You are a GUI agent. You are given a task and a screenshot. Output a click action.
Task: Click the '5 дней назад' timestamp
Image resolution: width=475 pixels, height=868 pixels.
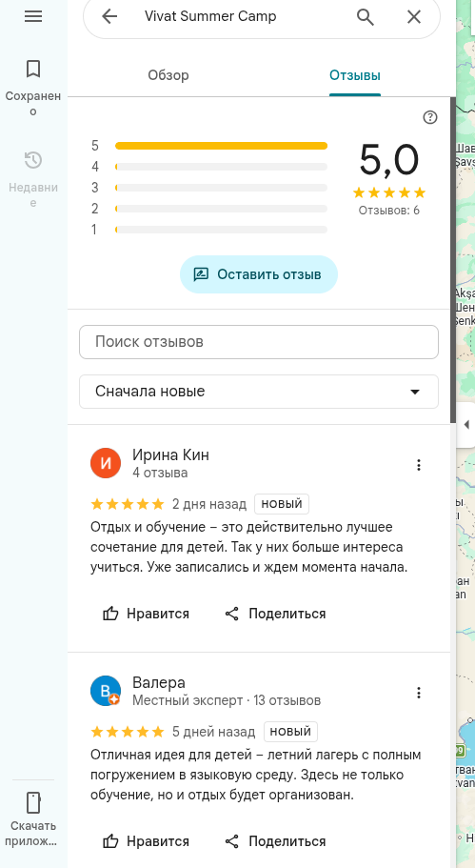coord(214,732)
